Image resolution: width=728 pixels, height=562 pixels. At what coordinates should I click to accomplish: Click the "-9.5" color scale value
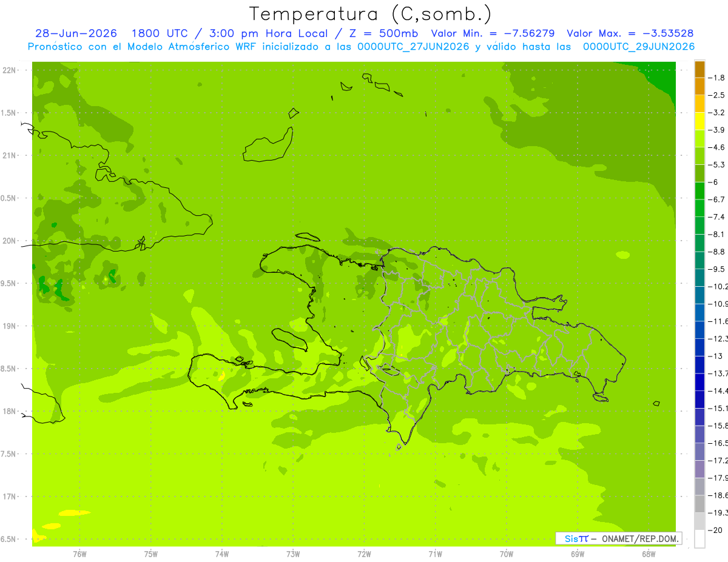click(717, 269)
